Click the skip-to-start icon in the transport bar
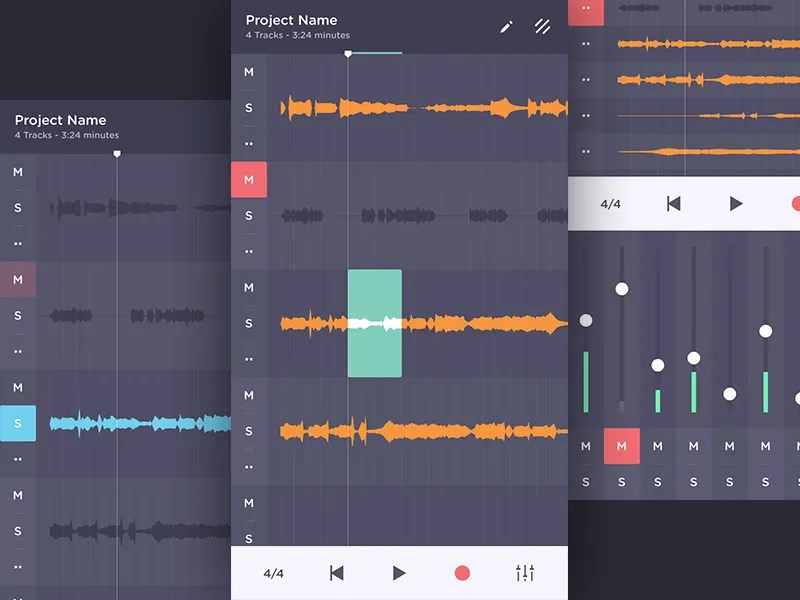 tap(336, 573)
